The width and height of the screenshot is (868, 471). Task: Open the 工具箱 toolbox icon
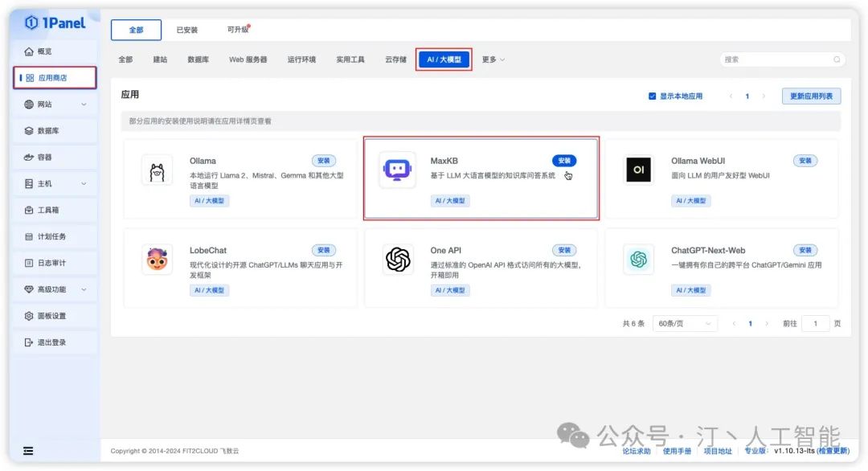tap(29, 210)
